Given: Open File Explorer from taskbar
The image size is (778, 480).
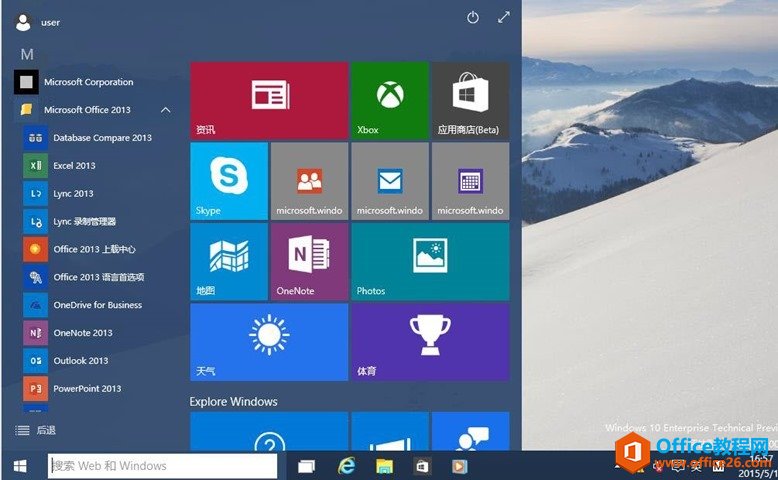Looking at the screenshot, I should coord(385,466).
